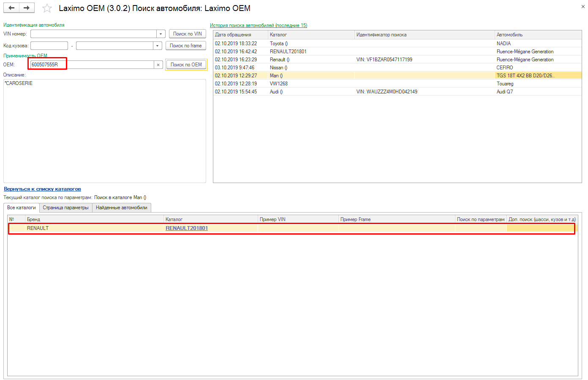Image resolution: width=588 pixels, height=380 pixels.
Task: Click VIN: VF1BZAR0547117199 cell
Action: pos(425,60)
